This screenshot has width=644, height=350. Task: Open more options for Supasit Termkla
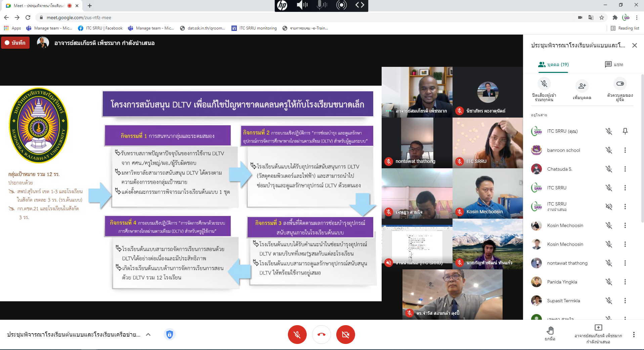click(625, 301)
